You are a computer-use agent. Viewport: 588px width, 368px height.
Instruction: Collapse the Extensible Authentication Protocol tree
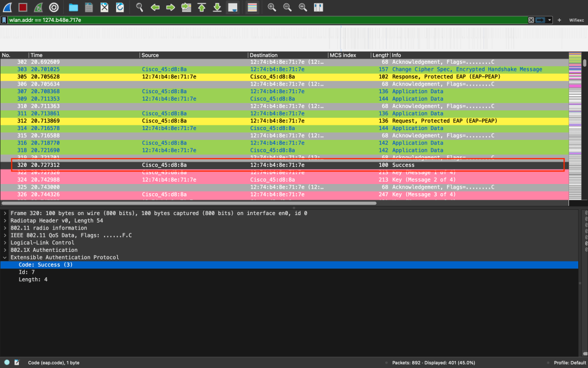pos(6,258)
